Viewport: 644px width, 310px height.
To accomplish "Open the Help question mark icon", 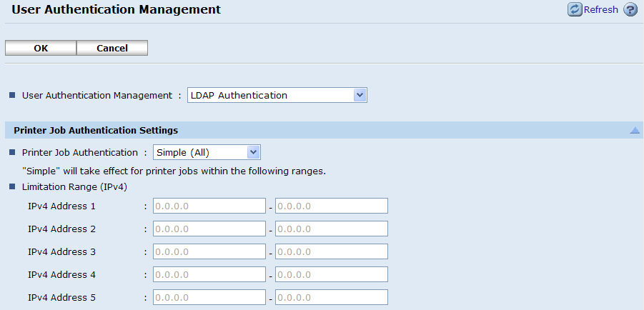I will click(630, 9).
